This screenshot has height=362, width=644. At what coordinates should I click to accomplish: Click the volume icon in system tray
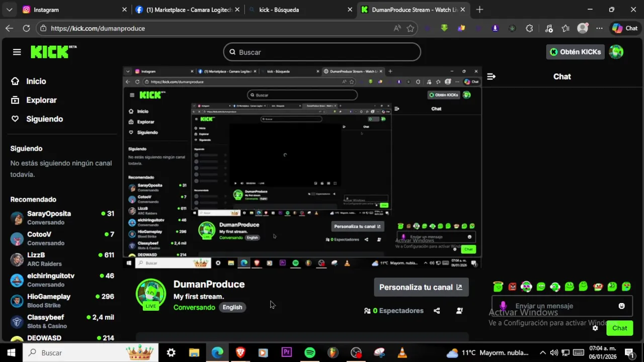(x=554, y=352)
